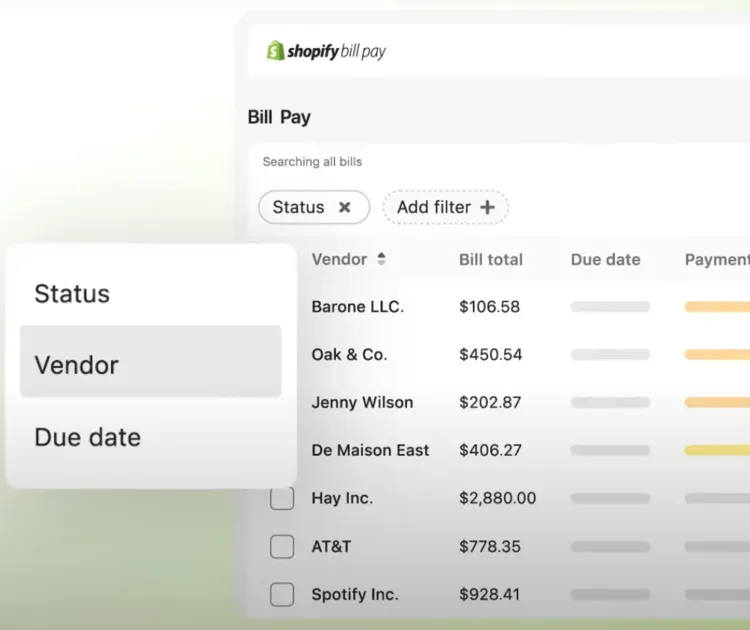Viewport: 750px width, 630px height.
Task: Click the shopify bill pay wordmark
Action: [336, 51]
